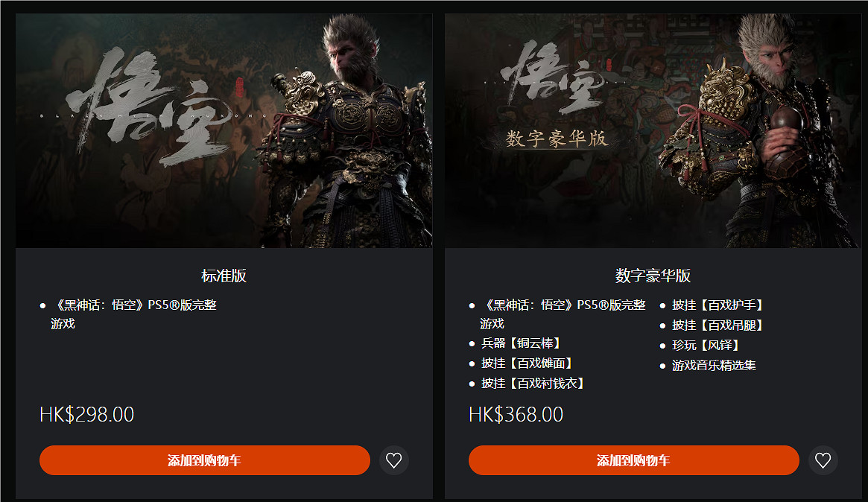Click the 兵器【铜云棒】 list item

[521, 343]
